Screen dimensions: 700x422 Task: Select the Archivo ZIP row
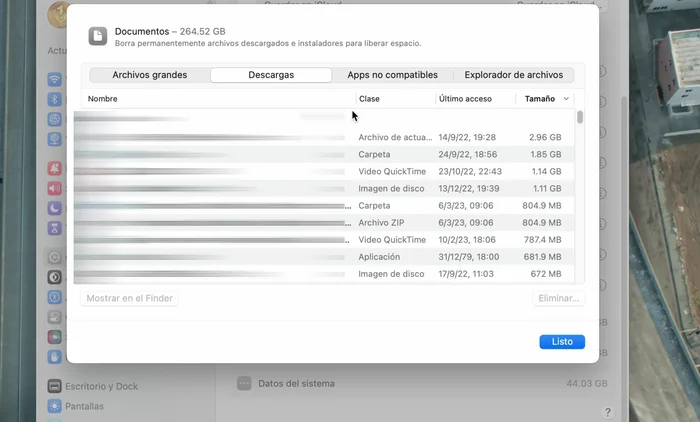(x=324, y=222)
